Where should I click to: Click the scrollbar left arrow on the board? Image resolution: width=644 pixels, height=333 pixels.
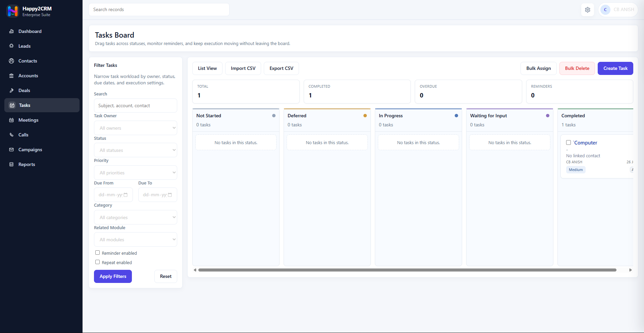click(x=195, y=270)
